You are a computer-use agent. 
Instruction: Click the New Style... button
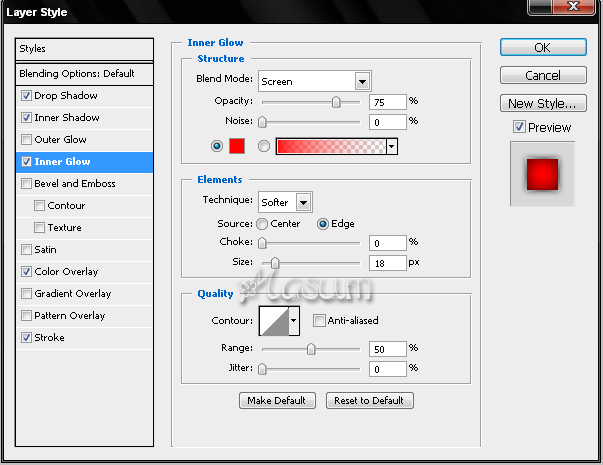[x=543, y=103]
